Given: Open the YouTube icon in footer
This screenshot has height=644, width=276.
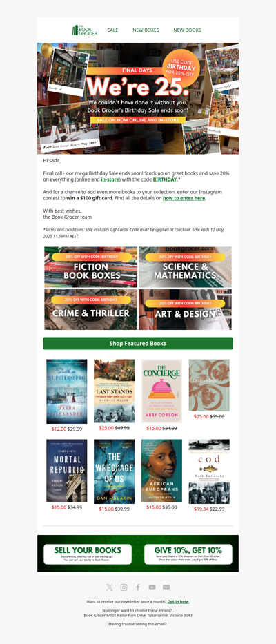Looking at the screenshot, I should 152,587.
